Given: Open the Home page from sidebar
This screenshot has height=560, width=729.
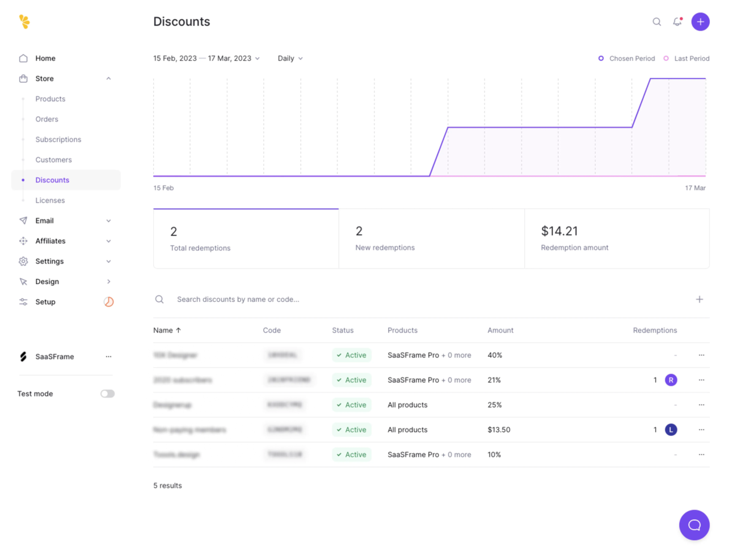Looking at the screenshot, I should pos(45,58).
